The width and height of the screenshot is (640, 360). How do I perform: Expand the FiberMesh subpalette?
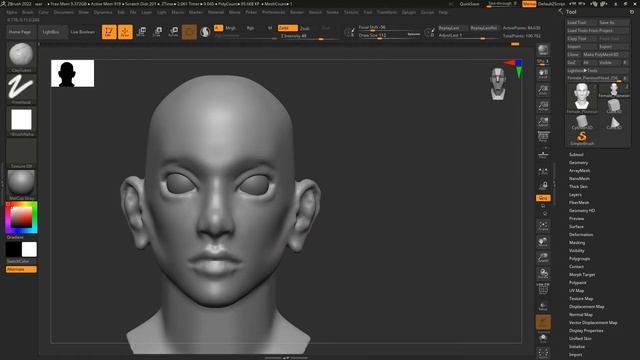click(x=579, y=203)
